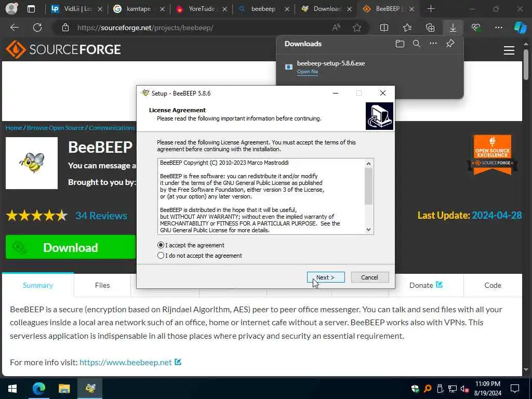Open file beebeep-setup-5.8.6.exe link
Image resolution: width=532 pixels, height=399 pixels.
click(x=308, y=72)
